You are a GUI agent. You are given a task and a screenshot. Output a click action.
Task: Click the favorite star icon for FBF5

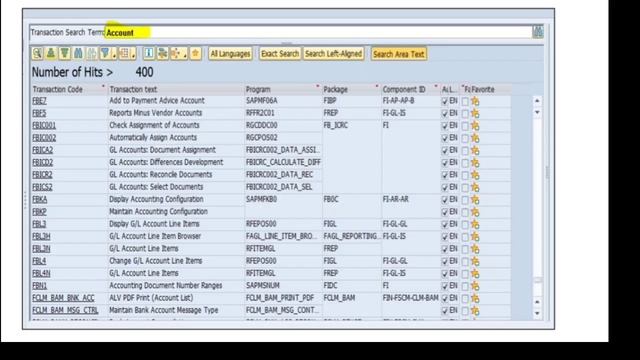click(475, 113)
